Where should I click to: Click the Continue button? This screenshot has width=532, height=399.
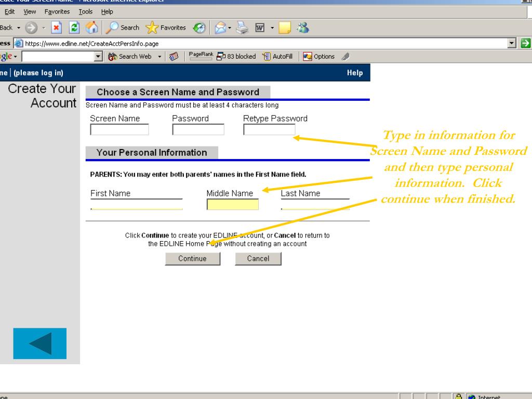pyautogui.click(x=193, y=259)
